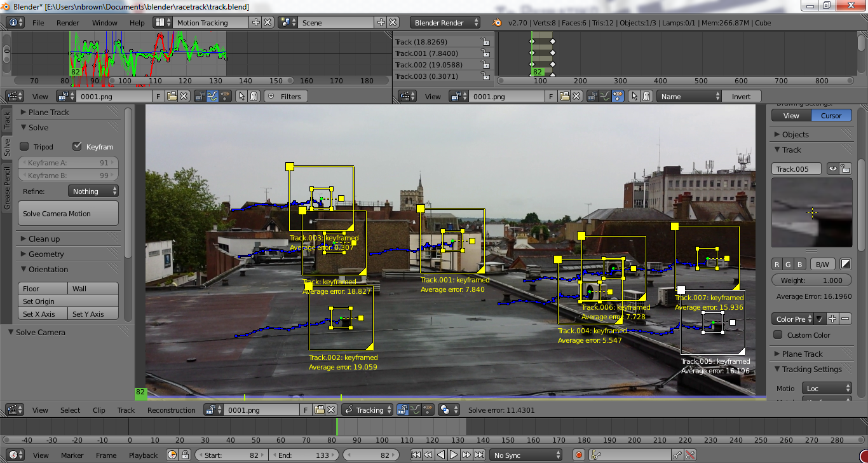
Task: Adjust the Weight slider value
Action: [x=811, y=280]
